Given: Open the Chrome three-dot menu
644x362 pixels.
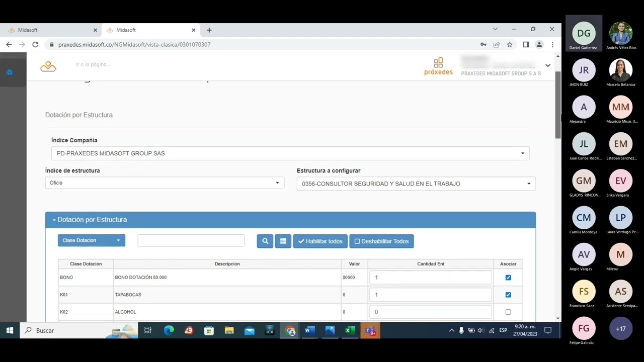Looking at the screenshot, I should (552, 44).
